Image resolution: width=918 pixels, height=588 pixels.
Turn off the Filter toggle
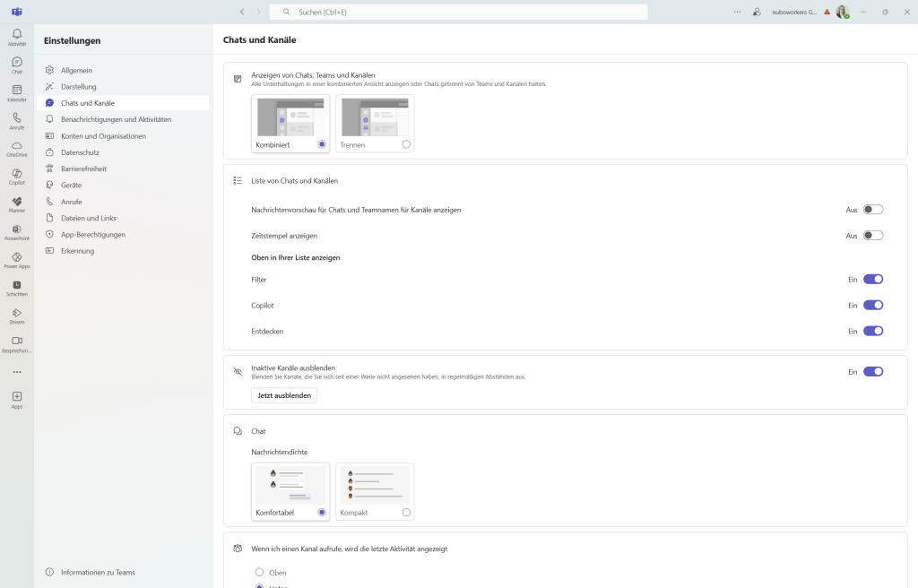pos(873,280)
